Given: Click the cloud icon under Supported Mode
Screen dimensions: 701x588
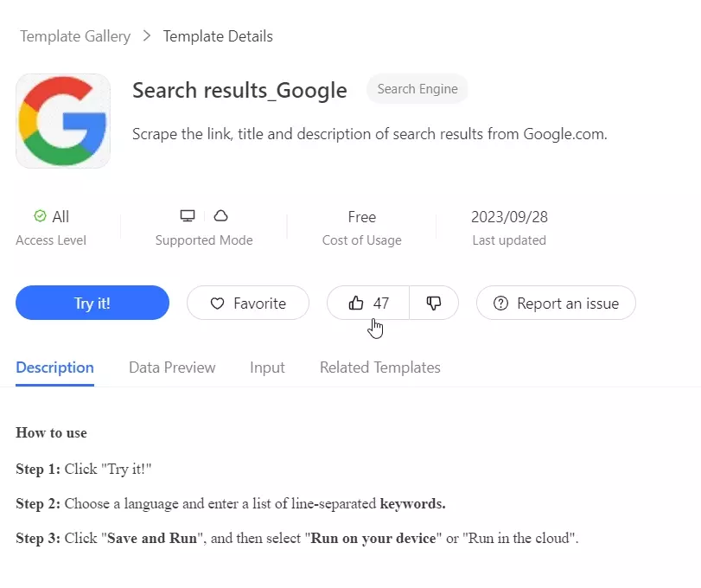Looking at the screenshot, I should point(221,214).
